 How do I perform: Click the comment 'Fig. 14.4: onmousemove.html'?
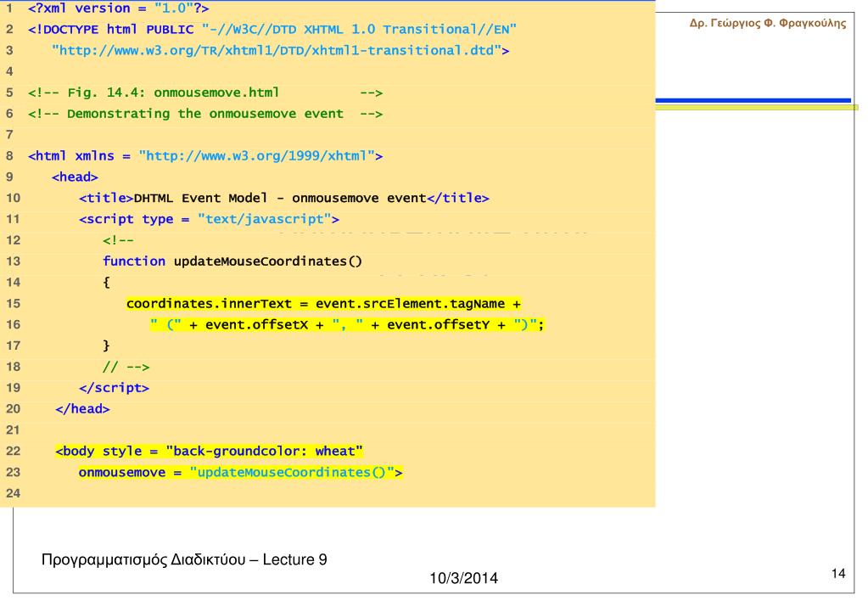[205, 93]
